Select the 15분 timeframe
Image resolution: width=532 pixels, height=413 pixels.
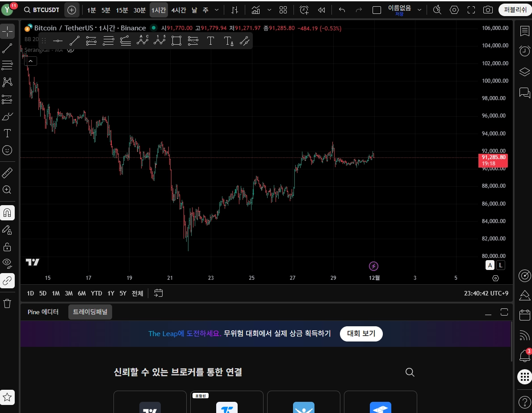122,10
